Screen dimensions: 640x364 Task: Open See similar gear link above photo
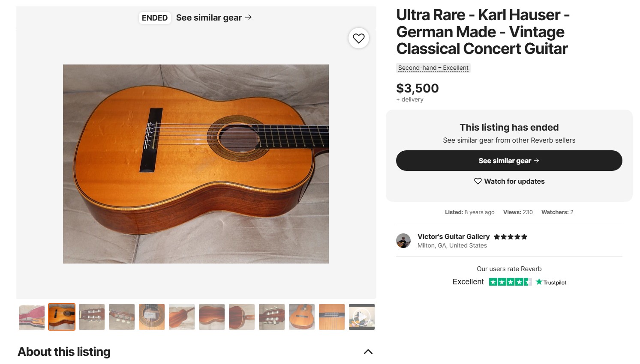pos(213,18)
